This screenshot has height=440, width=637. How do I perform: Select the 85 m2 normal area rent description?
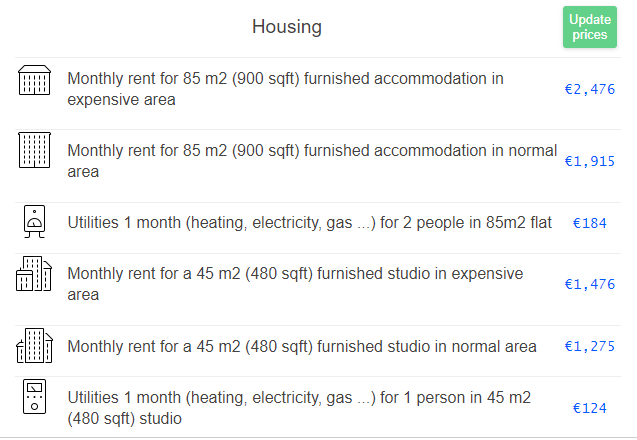coord(311,161)
